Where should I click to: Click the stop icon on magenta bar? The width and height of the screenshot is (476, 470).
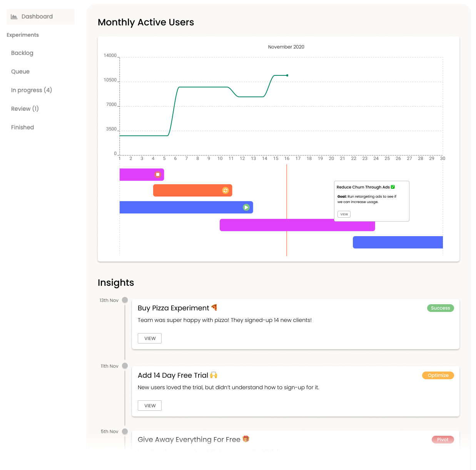pyautogui.click(x=157, y=175)
